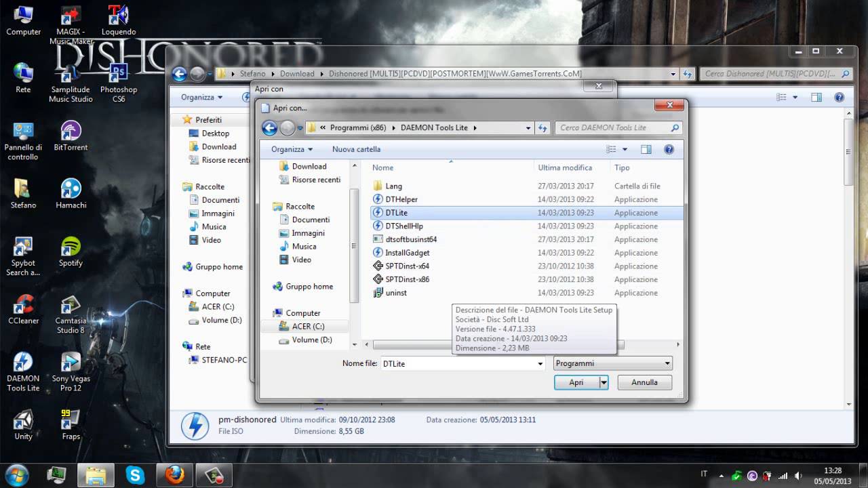Select the SPTDinst-x64 file
The height and width of the screenshot is (488, 868).
click(x=407, y=266)
